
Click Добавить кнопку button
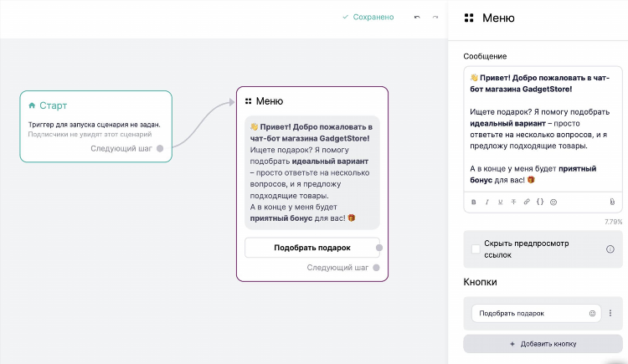[x=543, y=344]
